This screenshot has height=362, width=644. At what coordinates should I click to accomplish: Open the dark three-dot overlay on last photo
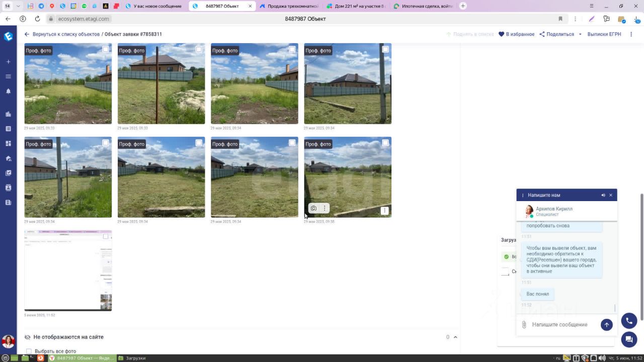(x=325, y=208)
